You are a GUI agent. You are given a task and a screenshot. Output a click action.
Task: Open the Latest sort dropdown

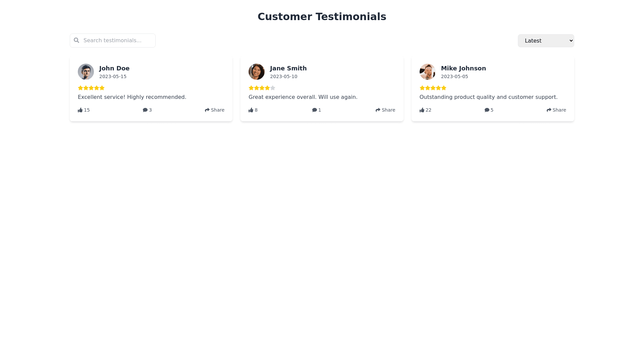point(546,41)
